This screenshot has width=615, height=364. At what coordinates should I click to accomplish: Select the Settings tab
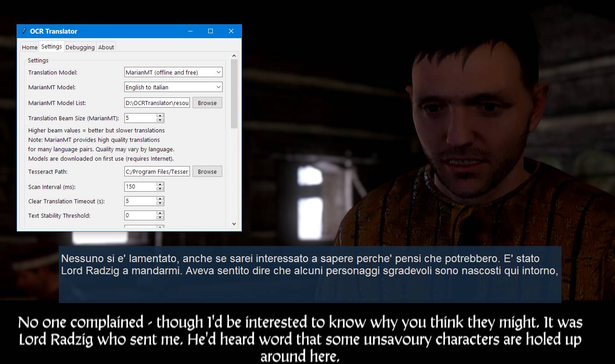coord(52,46)
